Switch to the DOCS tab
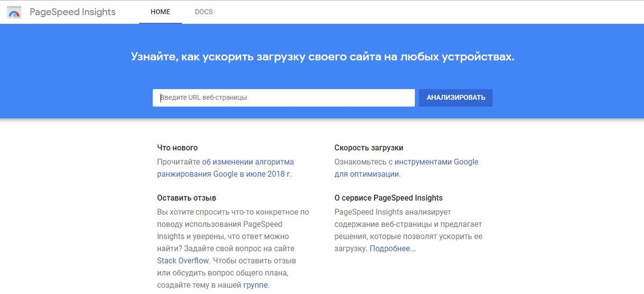Viewport: 644px width, 294px height. click(x=204, y=12)
